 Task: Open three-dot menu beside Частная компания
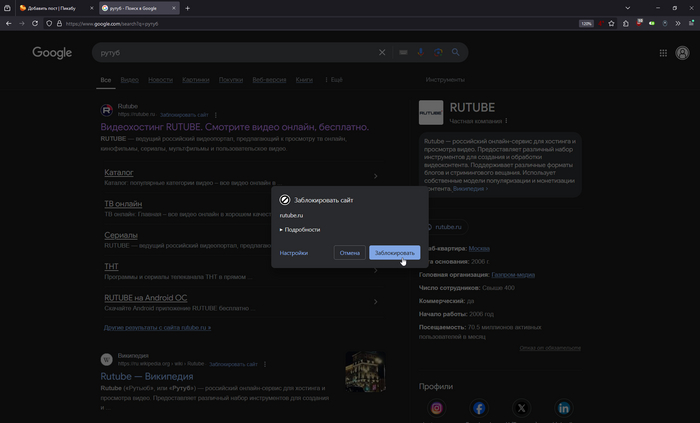506,121
